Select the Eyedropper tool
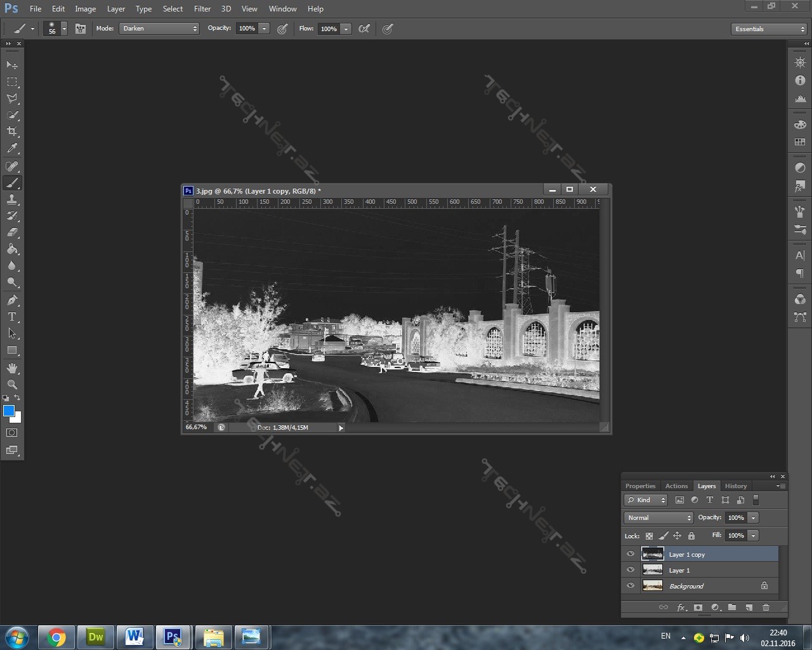Screen dimensions: 812x650 12,149
